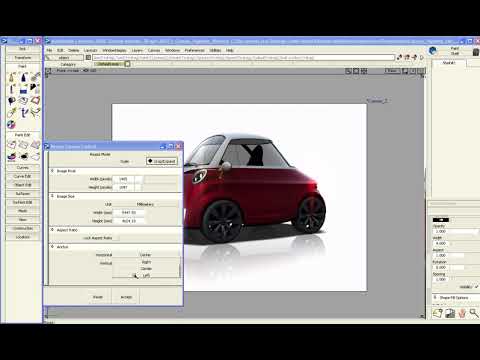This screenshot has width=480, height=360.
Task: Expand the Locators palette tab
Action: coord(23,237)
